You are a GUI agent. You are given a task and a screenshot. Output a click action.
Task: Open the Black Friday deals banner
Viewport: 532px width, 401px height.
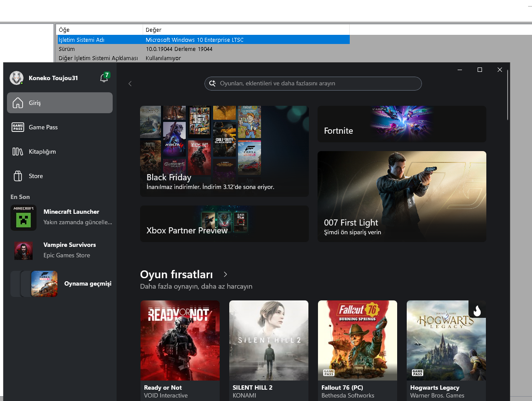tap(224, 151)
